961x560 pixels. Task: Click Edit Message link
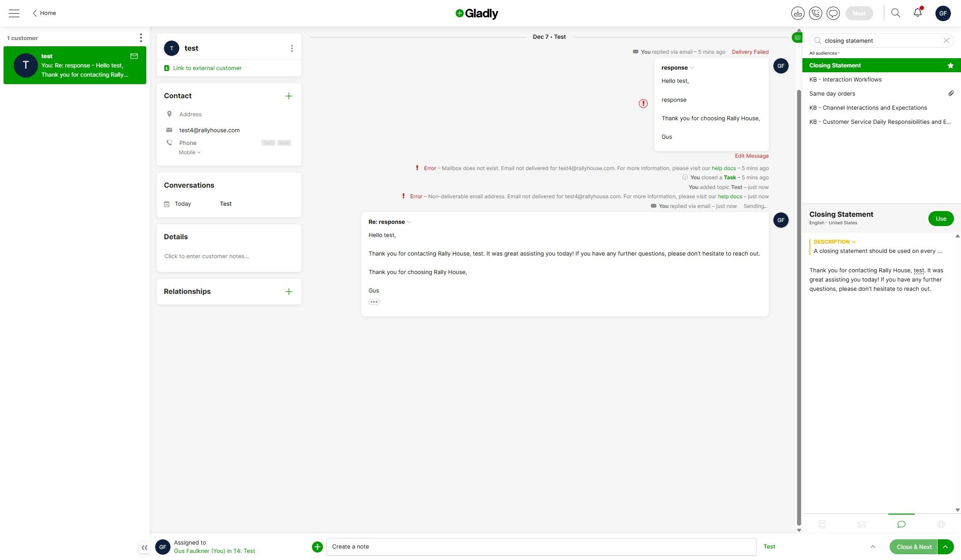coord(752,156)
